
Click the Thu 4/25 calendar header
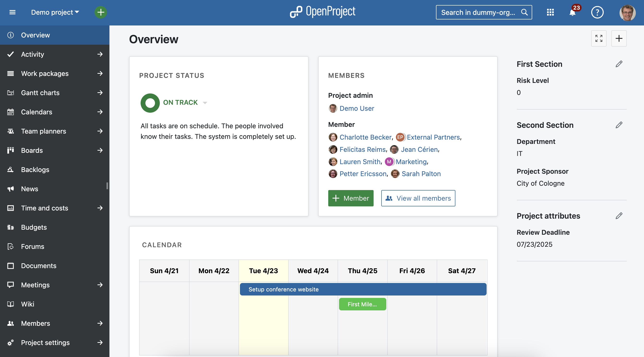pyautogui.click(x=363, y=271)
